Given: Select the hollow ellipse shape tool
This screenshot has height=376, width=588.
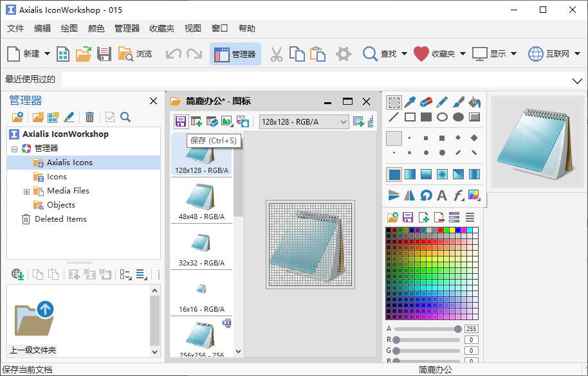Looking at the screenshot, I should pyautogui.click(x=442, y=117).
